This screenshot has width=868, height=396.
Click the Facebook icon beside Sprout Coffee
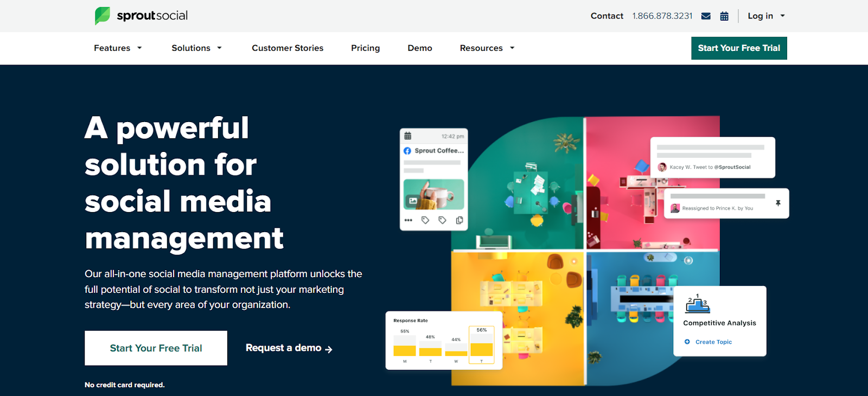(407, 151)
